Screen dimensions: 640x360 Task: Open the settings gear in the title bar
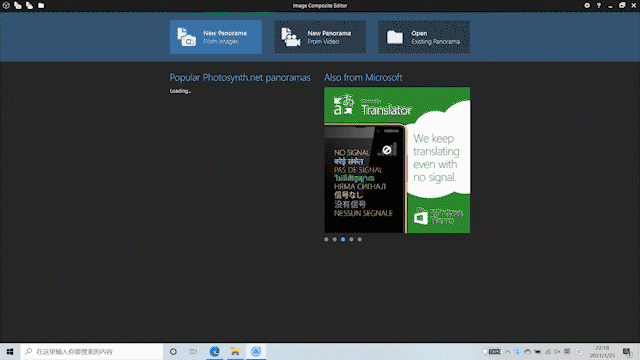[x=587, y=5]
